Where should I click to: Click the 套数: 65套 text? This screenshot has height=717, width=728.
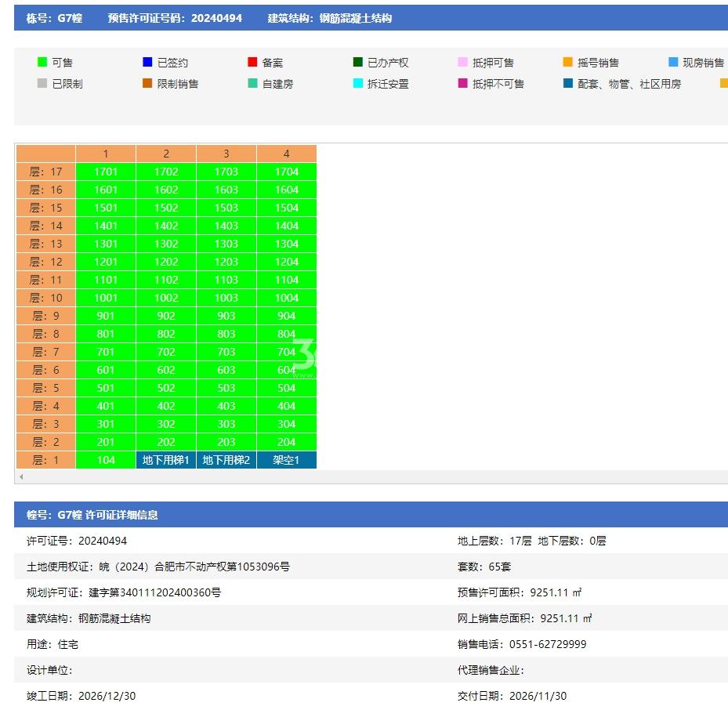[x=484, y=567]
